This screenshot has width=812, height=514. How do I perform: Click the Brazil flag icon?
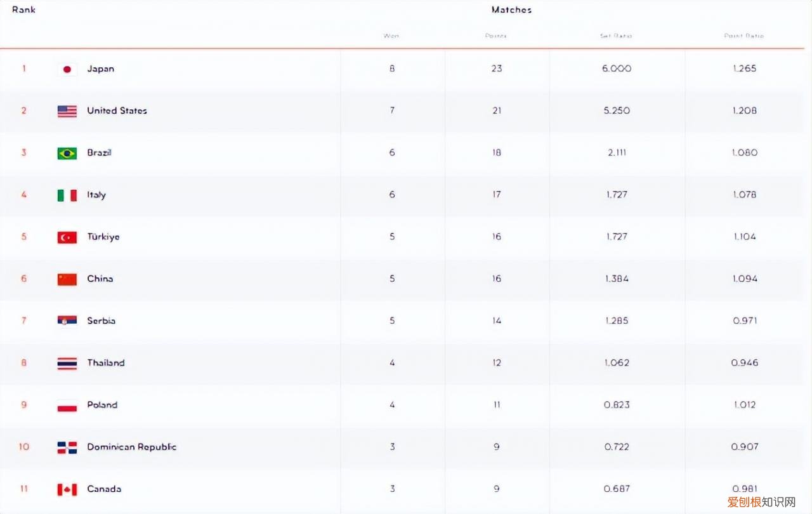[x=67, y=153]
